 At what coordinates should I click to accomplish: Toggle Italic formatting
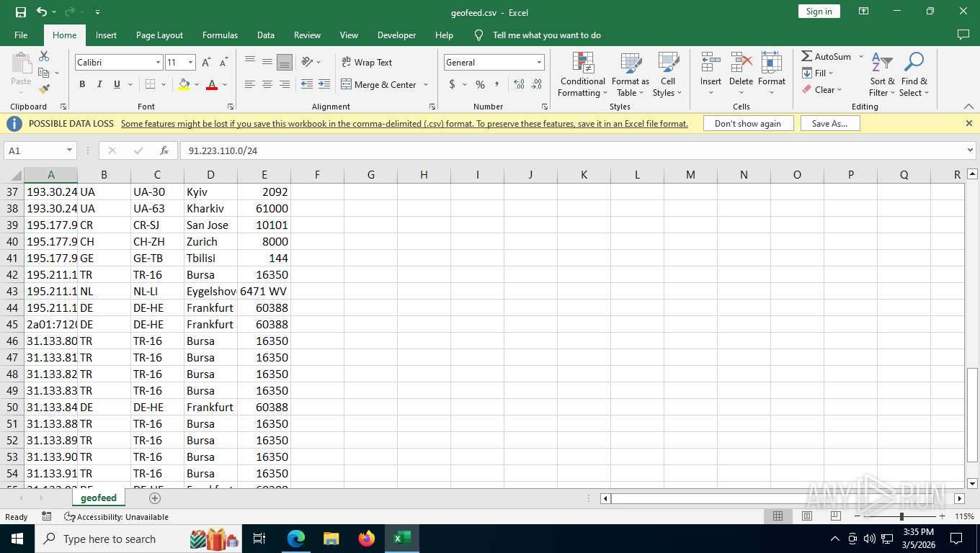click(x=99, y=84)
